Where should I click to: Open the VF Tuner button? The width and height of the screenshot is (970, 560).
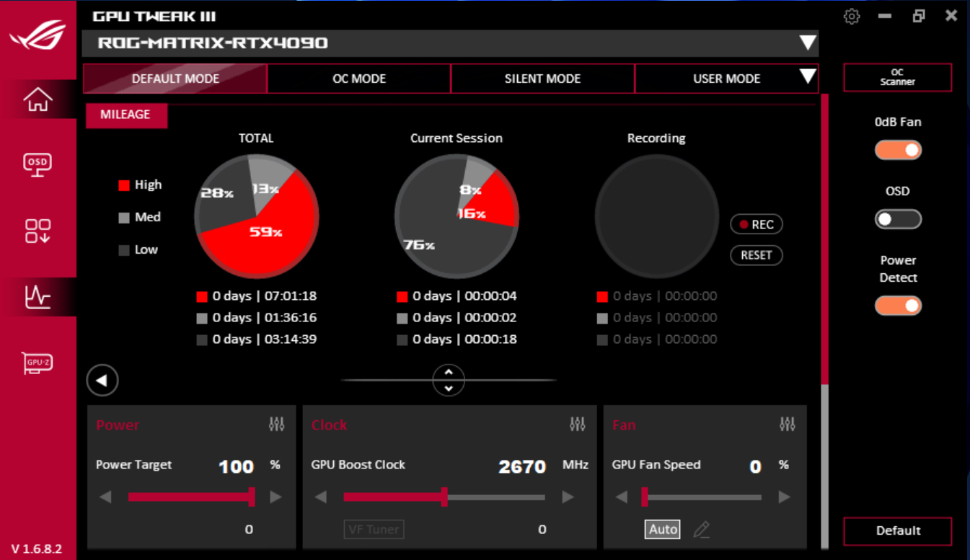[x=374, y=530]
